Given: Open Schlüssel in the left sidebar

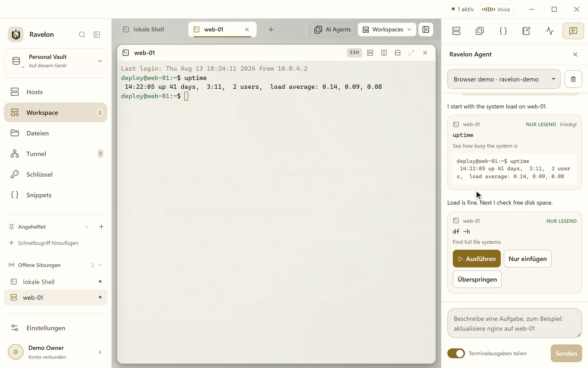Looking at the screenshot, I should [56, 175].
